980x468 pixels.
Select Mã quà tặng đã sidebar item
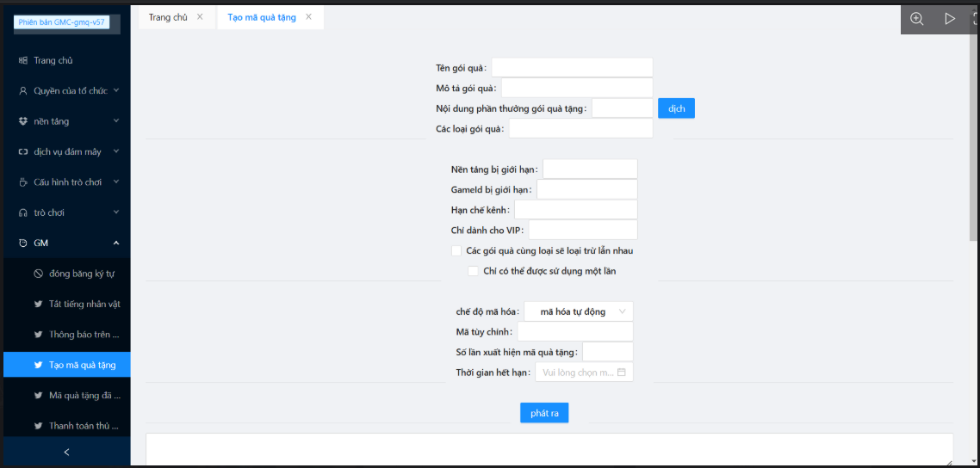(84, 396)
